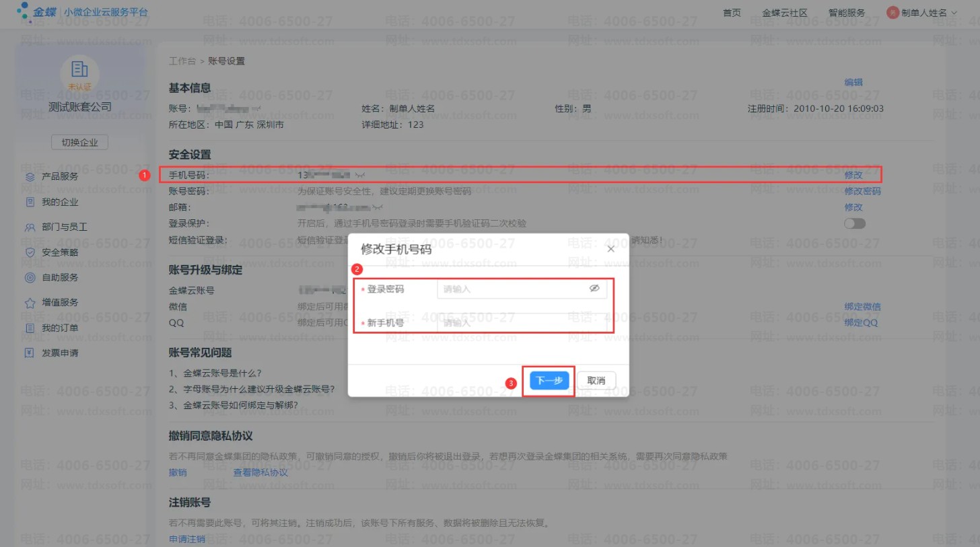The height and width of the screenshot is (547, 980).
Task: Open the FAQ 金蝶云账号如何绑定与解绑？
Action: tap(234, 405)
